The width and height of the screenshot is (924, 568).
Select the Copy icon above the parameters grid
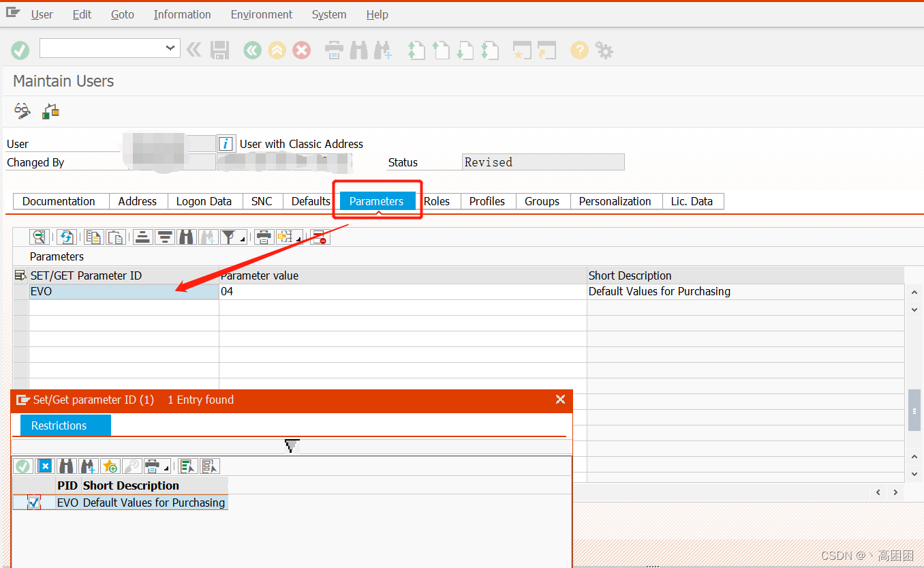coord(93,237)
